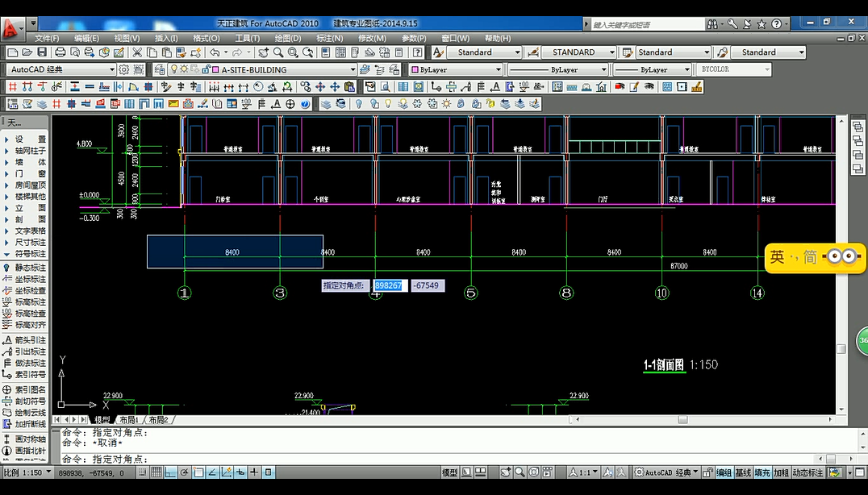Click 文字表格 in the left panel
Screen dimensions: 868x495
point(30,231)
